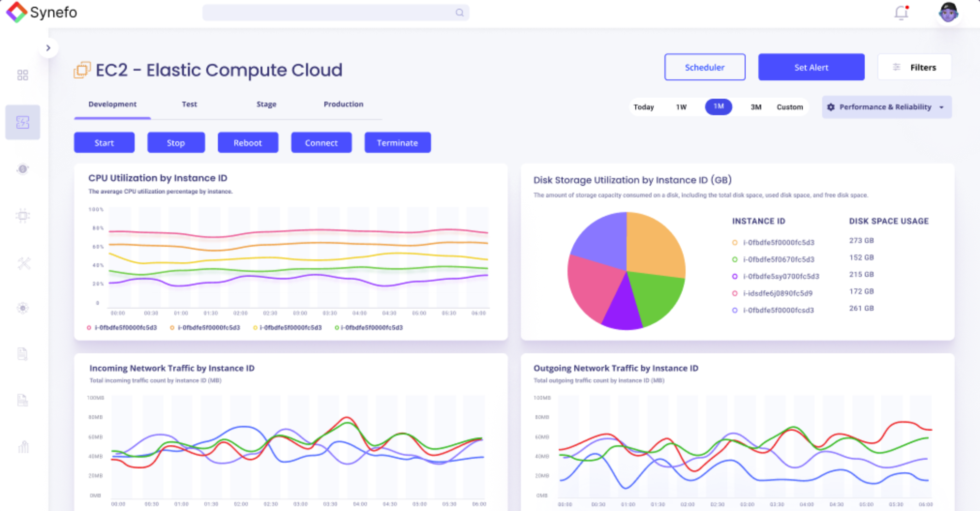Click the search magnifier icon
Viewport: 980px width, 511px height.
point(459,13)
